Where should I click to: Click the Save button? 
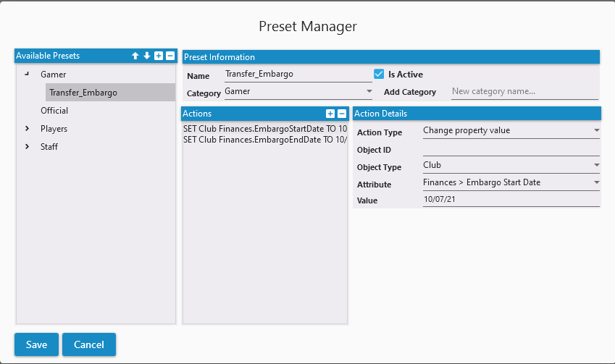36,344
